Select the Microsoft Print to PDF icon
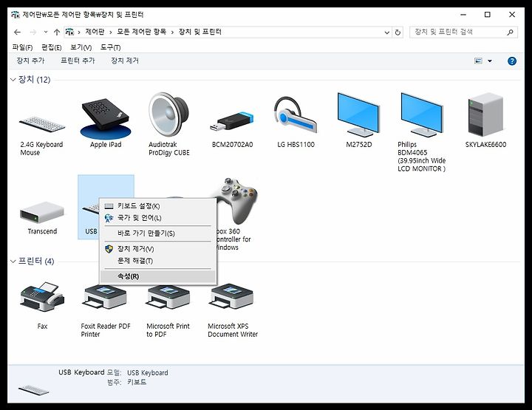 click(168, 297)
